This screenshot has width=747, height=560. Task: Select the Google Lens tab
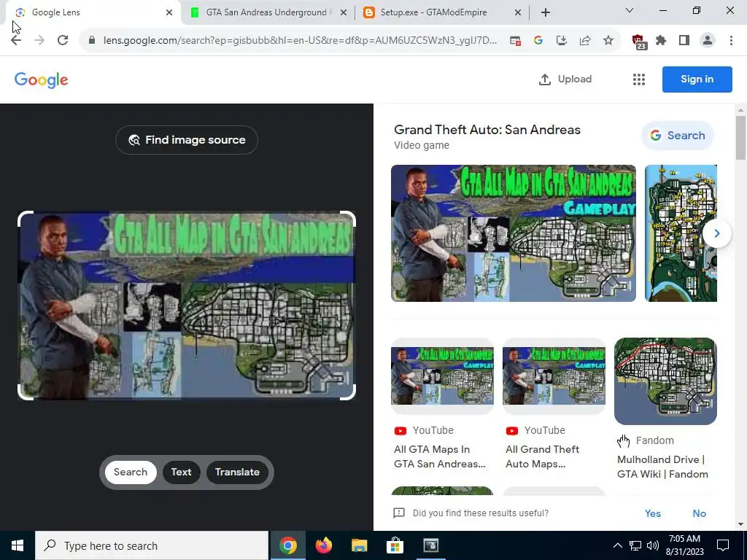pyautogui.click(x=93, y=12)
